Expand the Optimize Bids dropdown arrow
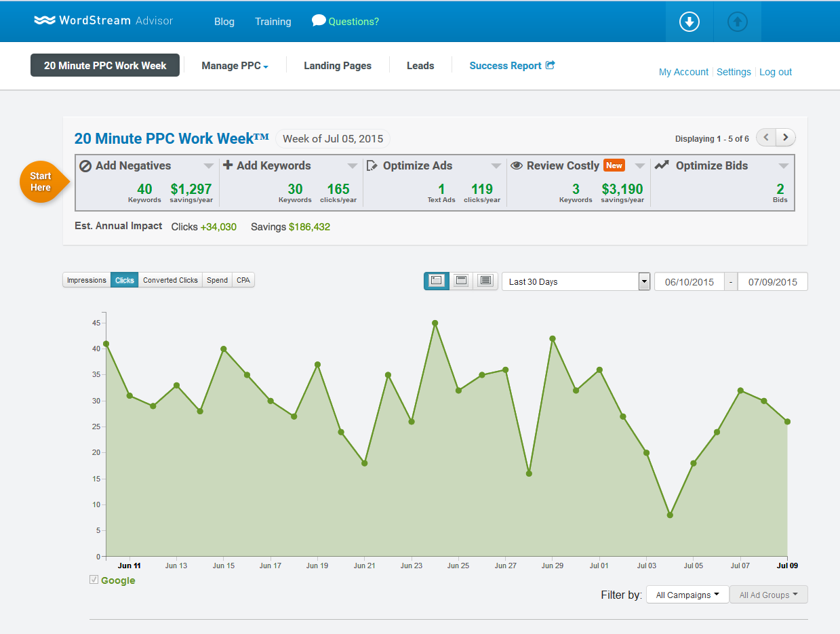Image resolution: width=840 pixels, height=634 pixels. pos(784,166)
